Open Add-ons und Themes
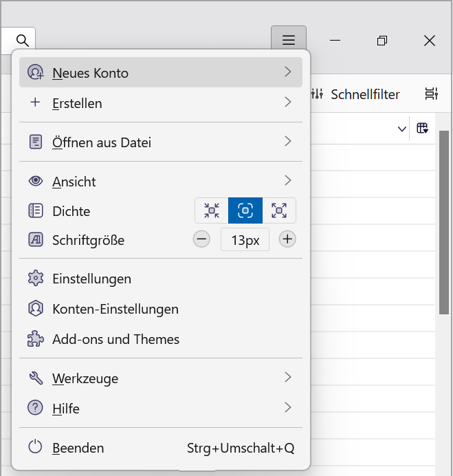The width and height of the screenshot is (453, 476). [115, 339]
